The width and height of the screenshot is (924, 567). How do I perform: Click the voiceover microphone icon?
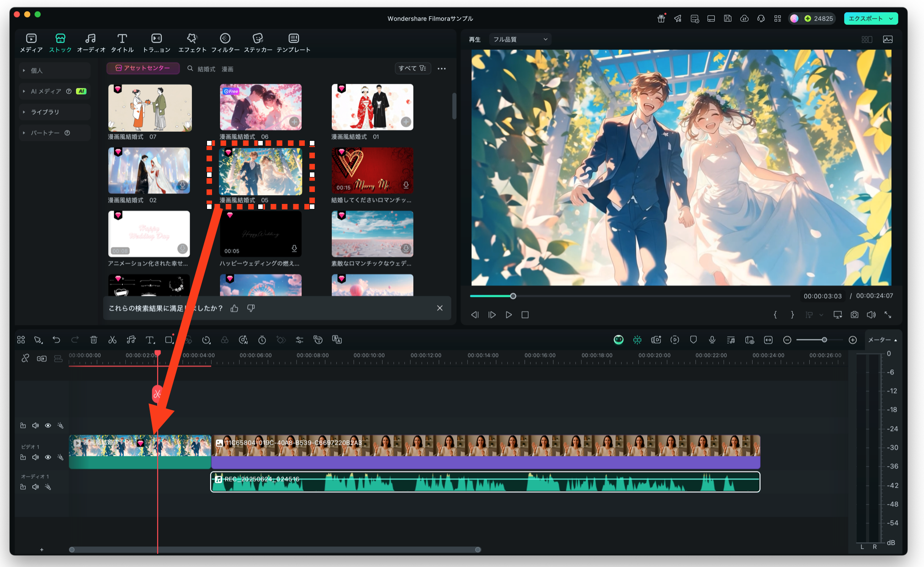[x=712, y=340]
